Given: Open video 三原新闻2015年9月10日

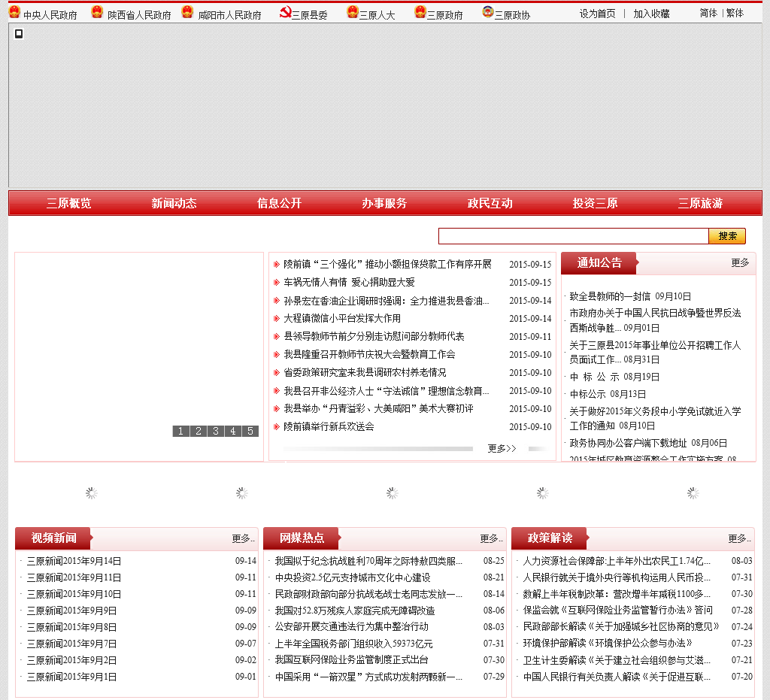Looking at the screenshot, I should click(x=74, y=594).
